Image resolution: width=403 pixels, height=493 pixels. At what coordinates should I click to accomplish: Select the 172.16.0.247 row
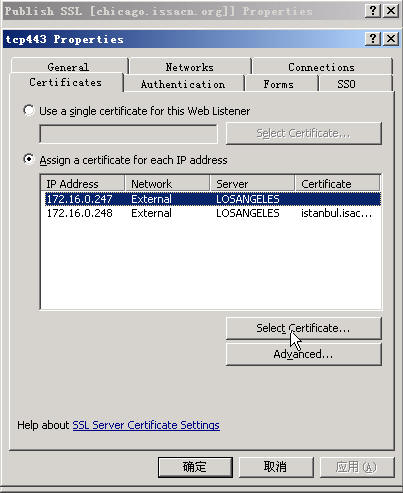tap(211, 199)
